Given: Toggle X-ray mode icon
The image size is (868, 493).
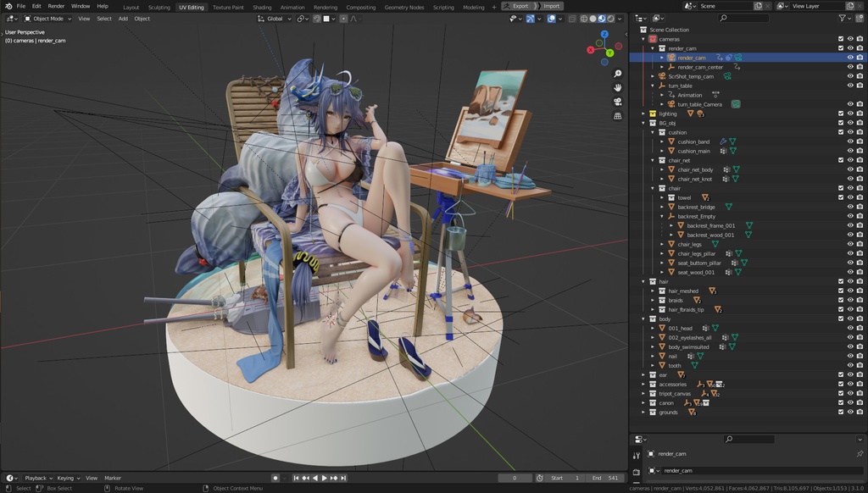Looking at the screenshot, I should point(572,19).
